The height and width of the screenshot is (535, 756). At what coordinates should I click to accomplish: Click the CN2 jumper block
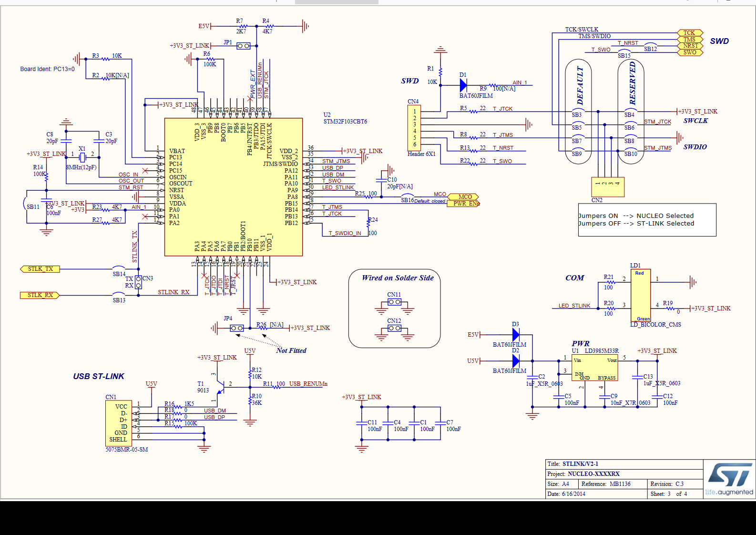pos(607,186)
